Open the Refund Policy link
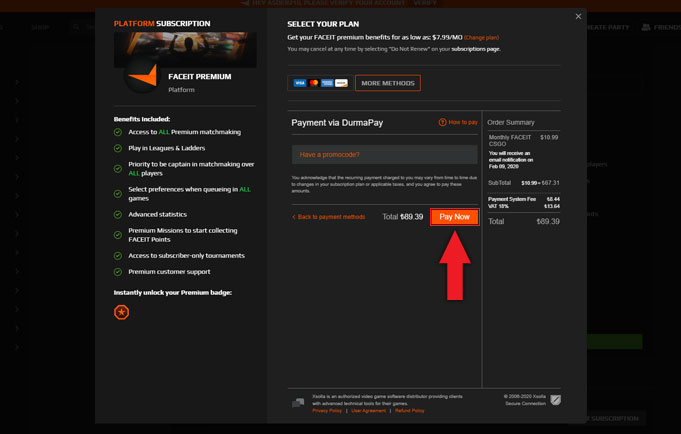Viewport: 681px width, 434px height. click(410, 411)
